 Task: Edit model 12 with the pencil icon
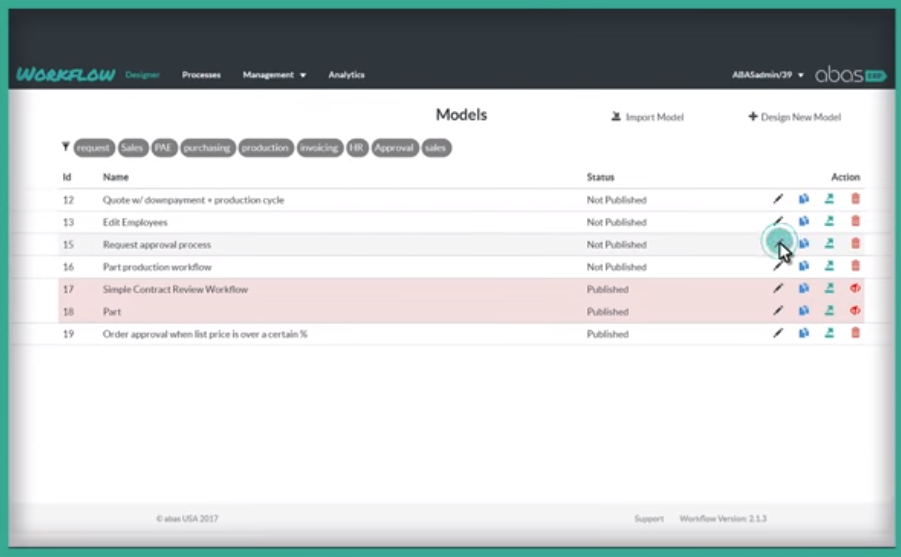778,199
